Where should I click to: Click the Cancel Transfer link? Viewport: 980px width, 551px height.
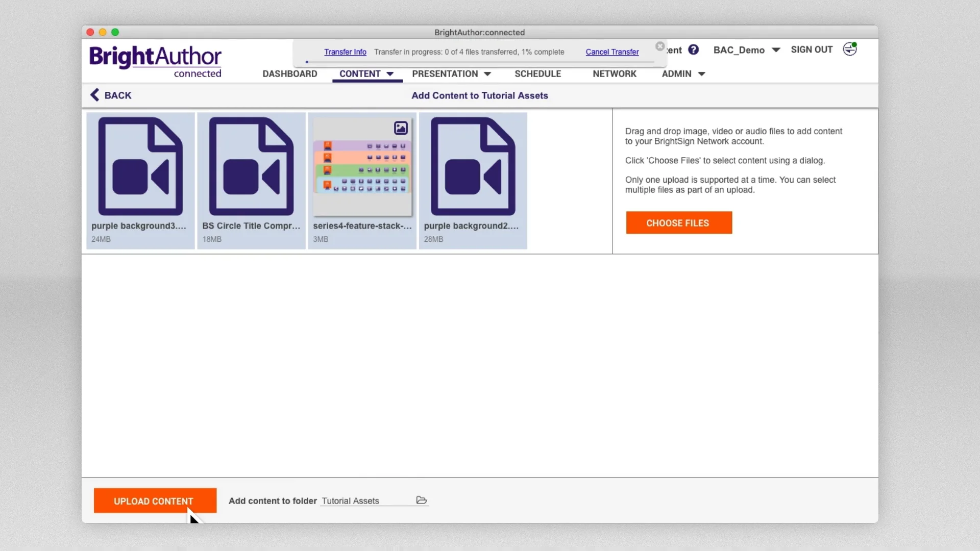pos(612,52)
